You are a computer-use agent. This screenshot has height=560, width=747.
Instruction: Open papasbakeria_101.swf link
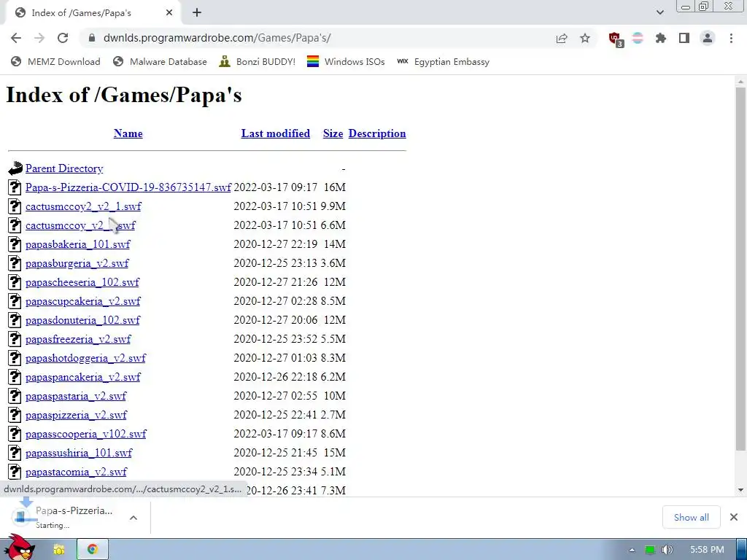coord(77,244)
